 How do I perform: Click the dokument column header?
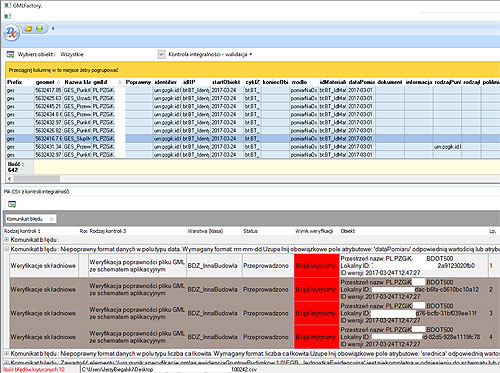coord(390,82)
